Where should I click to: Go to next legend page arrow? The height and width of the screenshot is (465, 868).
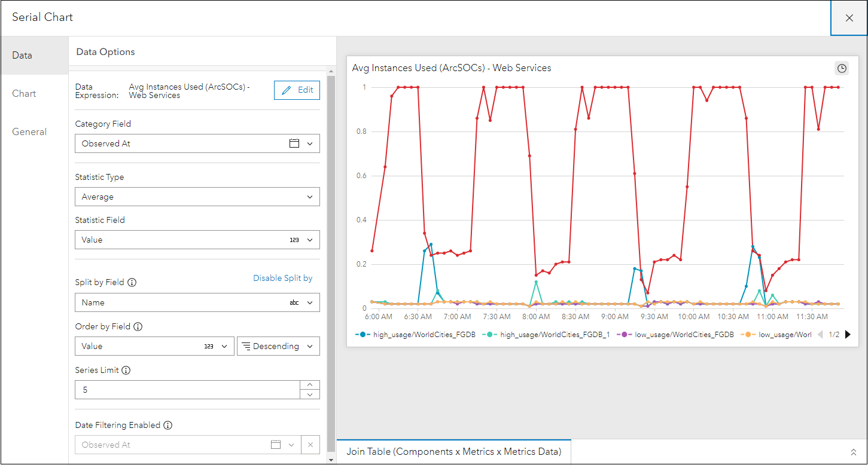[x=848, y=335]
